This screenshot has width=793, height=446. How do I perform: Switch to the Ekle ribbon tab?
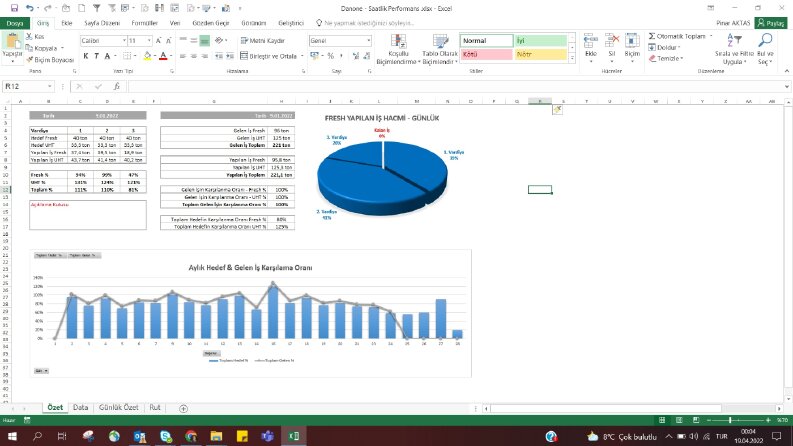[x=67, y=23]
